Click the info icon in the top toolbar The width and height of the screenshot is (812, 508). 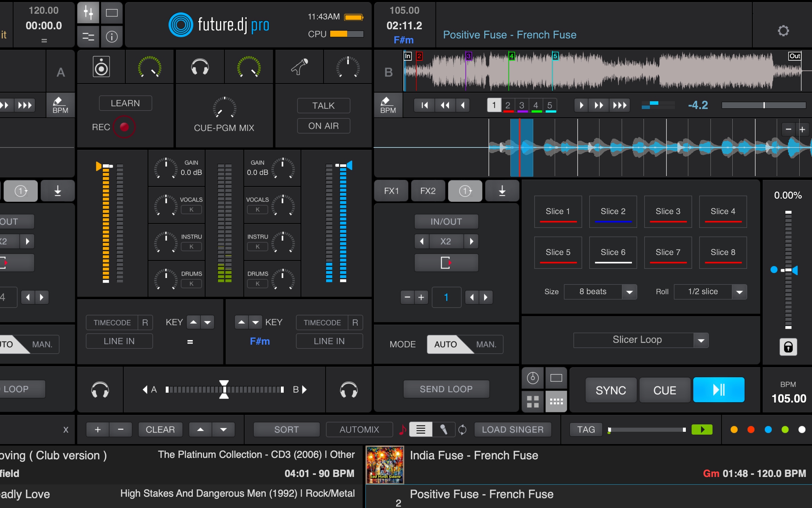point(112,37)
